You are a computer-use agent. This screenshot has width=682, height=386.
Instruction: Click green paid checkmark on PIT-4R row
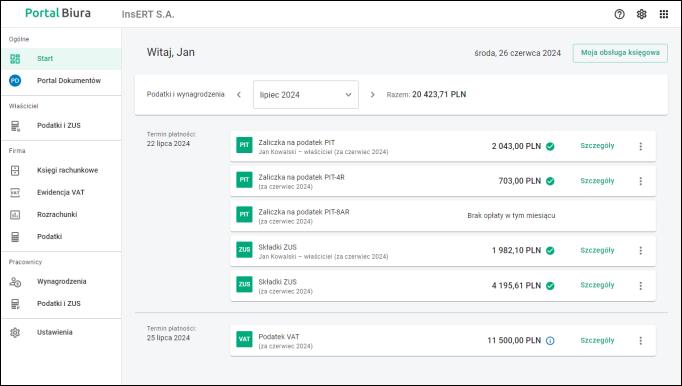pos(550,181)
